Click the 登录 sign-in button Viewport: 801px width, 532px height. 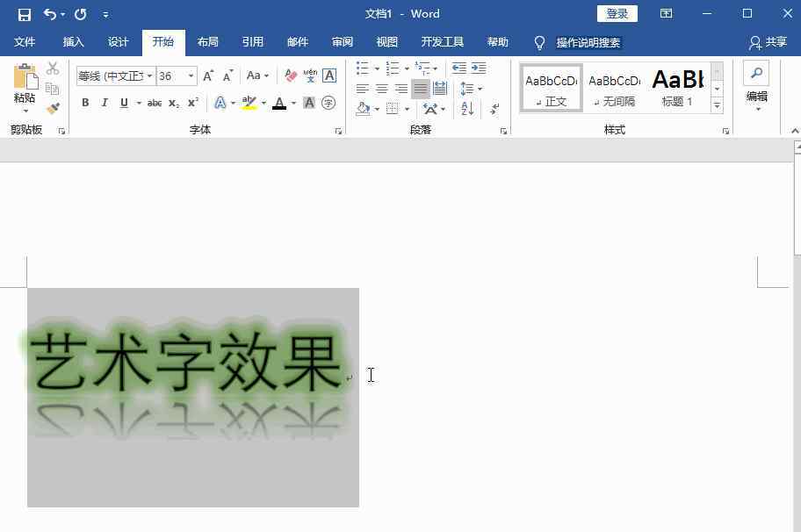pyautogui.click(x=617, y=14)
